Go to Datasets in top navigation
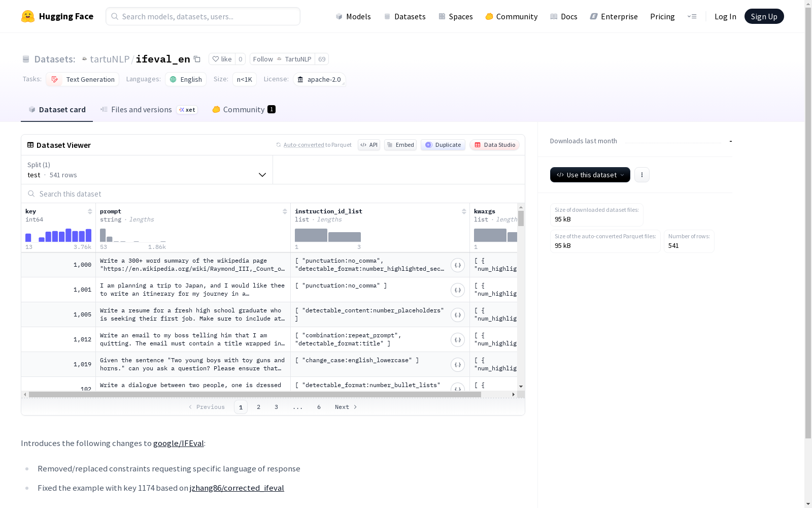 tap(404, 16)
